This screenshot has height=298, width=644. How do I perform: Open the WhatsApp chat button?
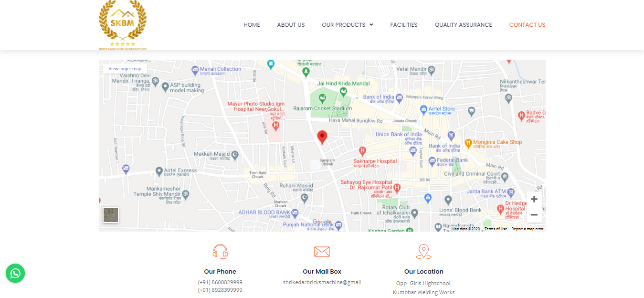click(x=15, y=273)
